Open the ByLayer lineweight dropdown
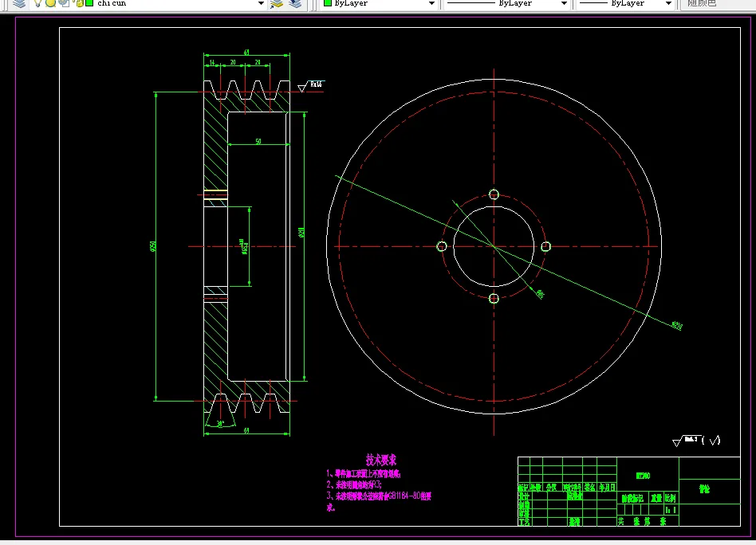The width and height of the screenshot is (756, 545). (x=668, y=3)
